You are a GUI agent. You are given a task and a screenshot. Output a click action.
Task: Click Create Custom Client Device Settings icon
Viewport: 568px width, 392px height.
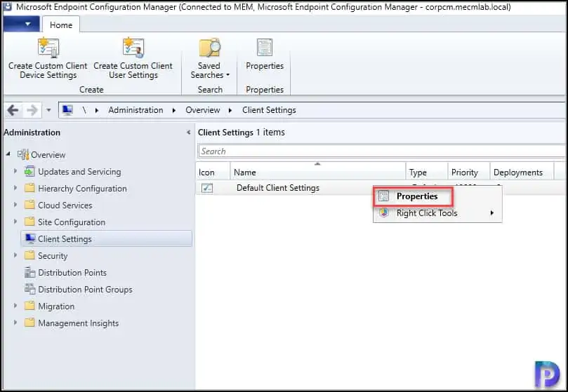click(x=48, y=48)
